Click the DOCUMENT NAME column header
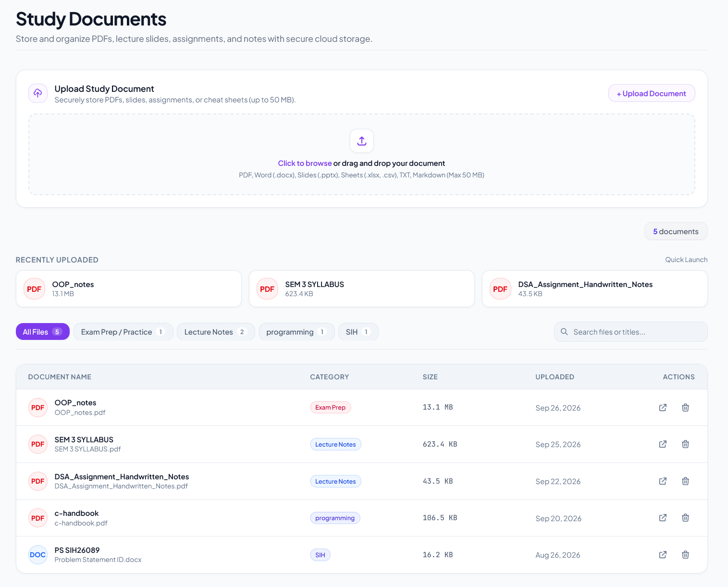 [x=60, y=377]
